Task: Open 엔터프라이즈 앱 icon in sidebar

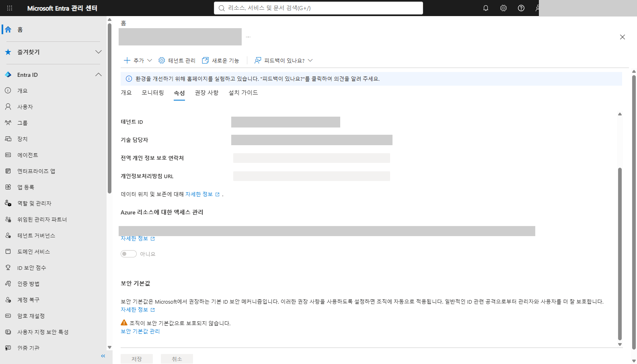Action: coord(8,171)
